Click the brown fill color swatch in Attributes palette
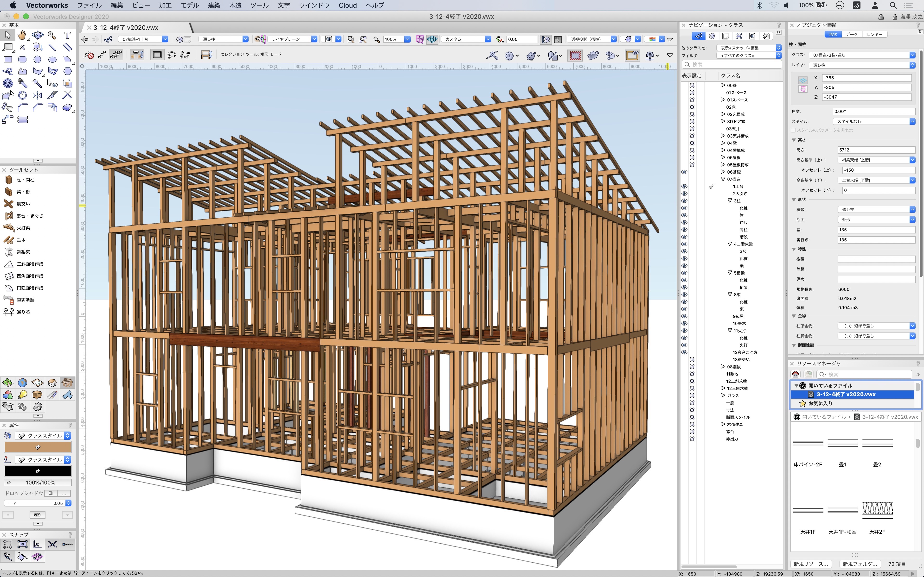The width and height of the screenshot is (924, 577). pyautogui.click(x=38, y=446)
